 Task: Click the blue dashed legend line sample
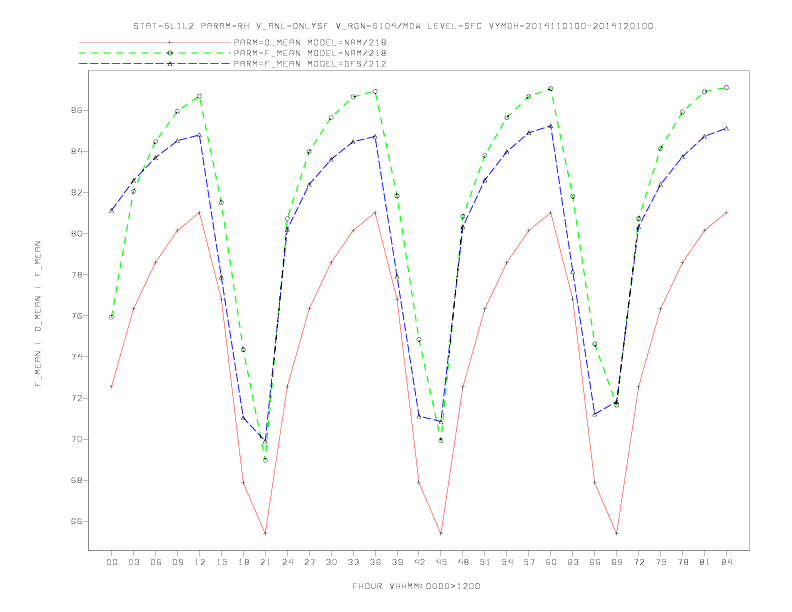pyautogui.click(x=155, y=64)
